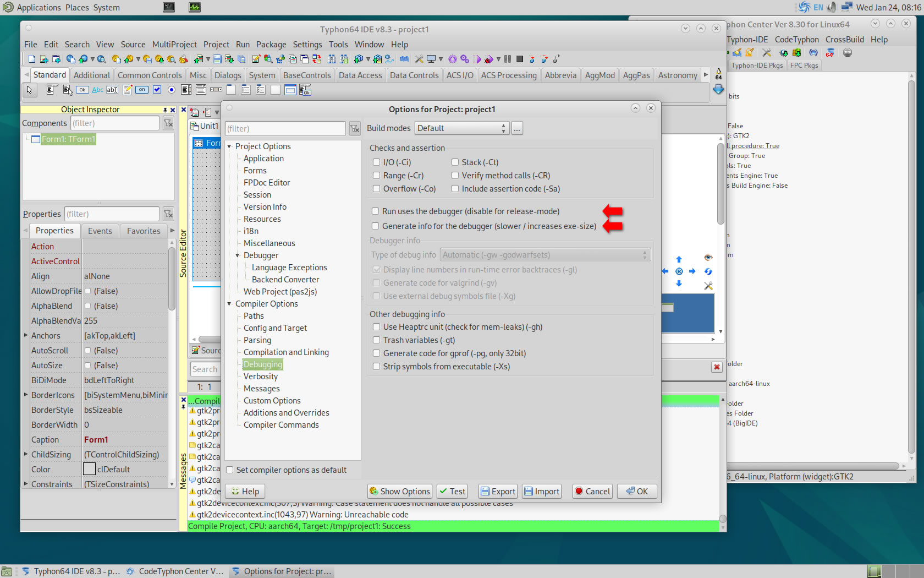Pick the TButton (Ok) palette component
Viewport: 924px width, 578px height.
pos(82,90)
